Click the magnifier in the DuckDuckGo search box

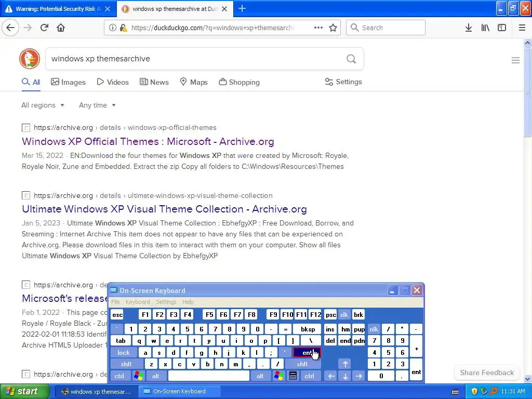click(x=351, y=59)
